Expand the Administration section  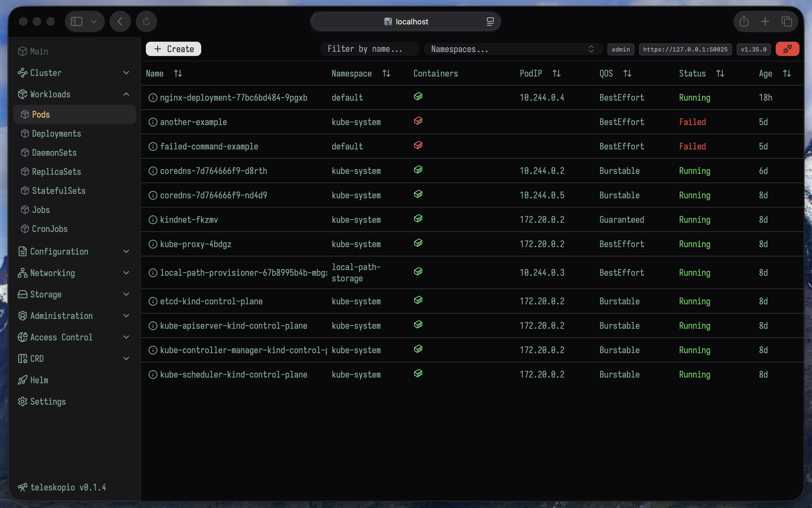pos(74,316)
